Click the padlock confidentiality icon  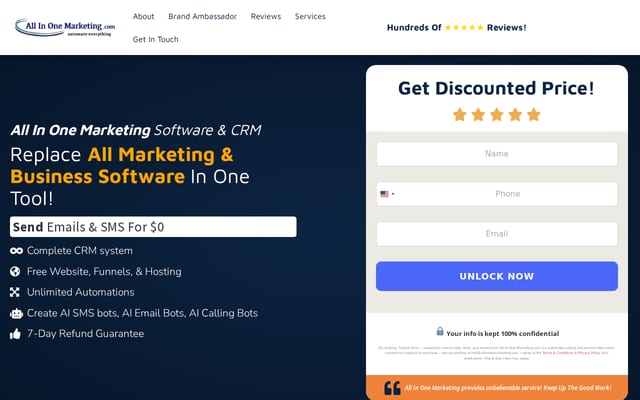coord(440,331)
